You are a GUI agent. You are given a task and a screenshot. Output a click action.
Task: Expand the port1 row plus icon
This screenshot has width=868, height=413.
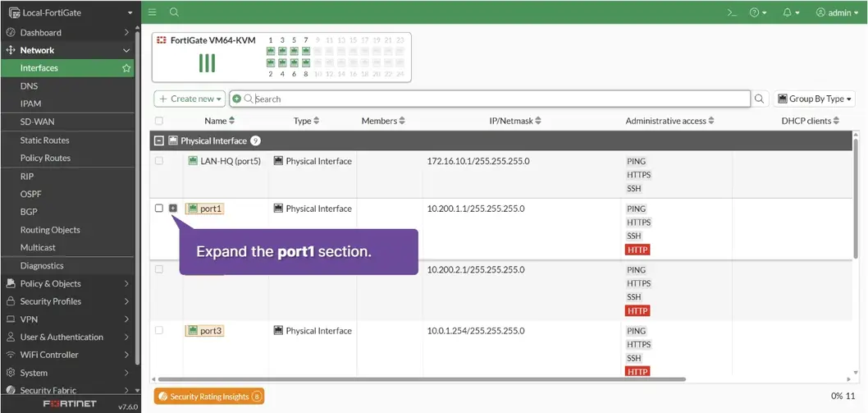click(173, 208)
